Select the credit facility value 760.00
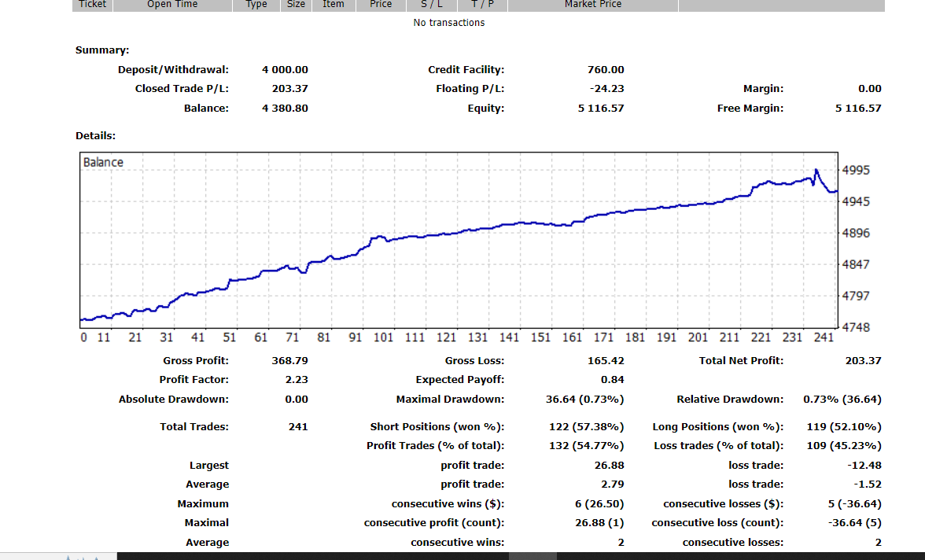Screen dimensions: 925x560 pyautogui.click(x=606, y=70)
